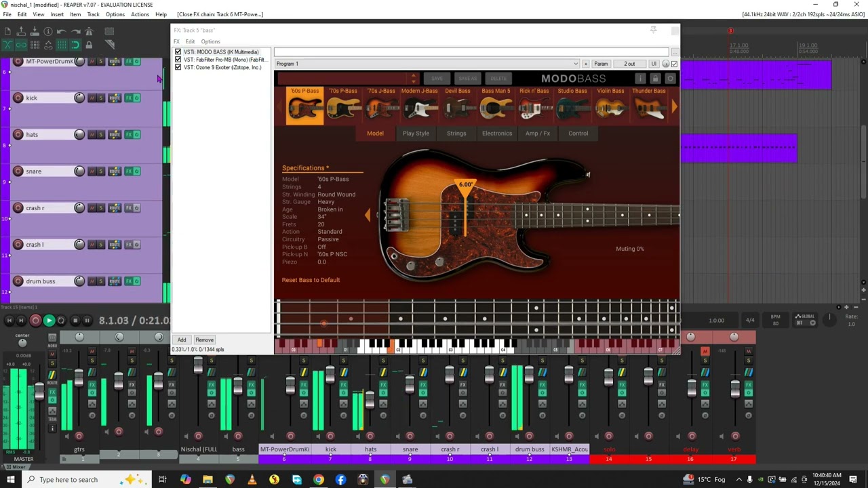Select the Studio Bass model
Screen dimensions: 868x488
point(572,104)
